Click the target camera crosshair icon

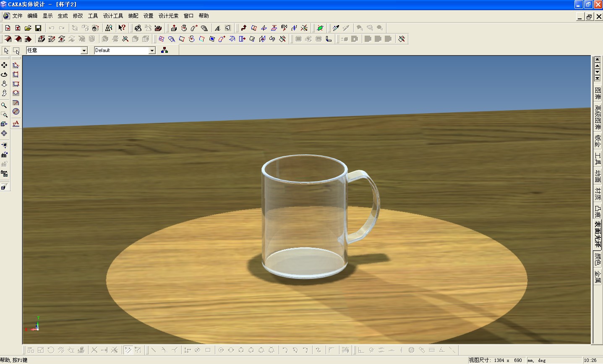tap(4, 133)
